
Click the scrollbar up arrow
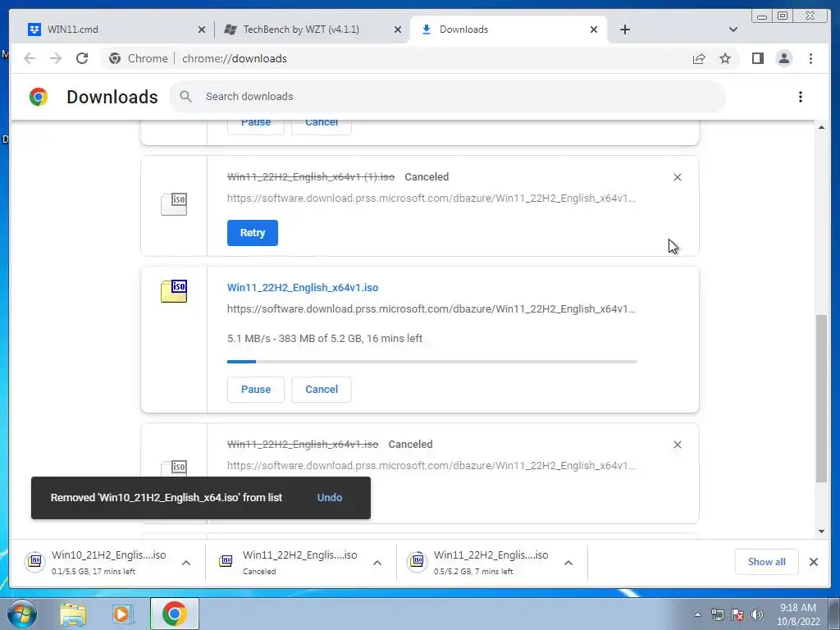(821, 127)
